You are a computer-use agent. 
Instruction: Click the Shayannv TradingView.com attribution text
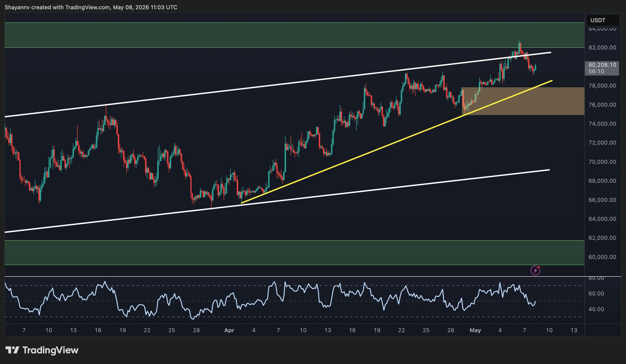pyautogui.click(x=91, y=7)
